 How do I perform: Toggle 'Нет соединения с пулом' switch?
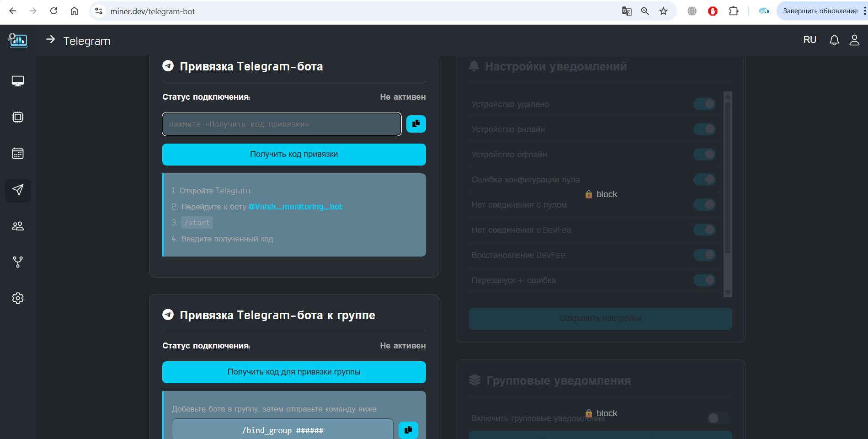[x=704, y=205]
